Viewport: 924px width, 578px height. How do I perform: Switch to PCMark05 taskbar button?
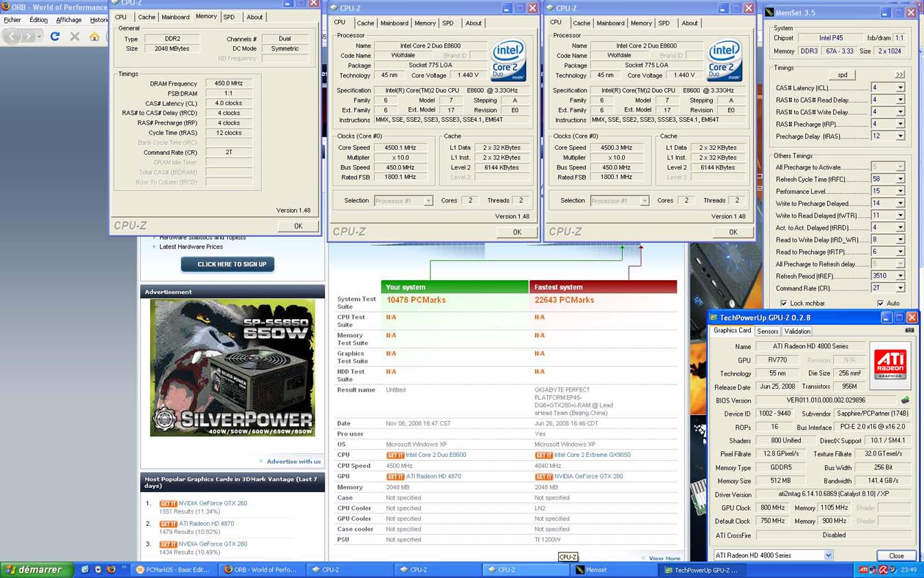173,570
